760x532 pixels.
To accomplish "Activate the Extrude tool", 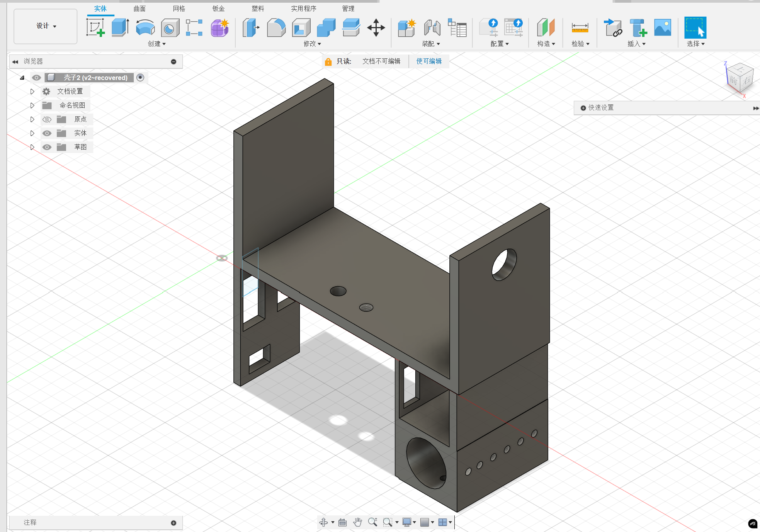I will coord(120,27).
